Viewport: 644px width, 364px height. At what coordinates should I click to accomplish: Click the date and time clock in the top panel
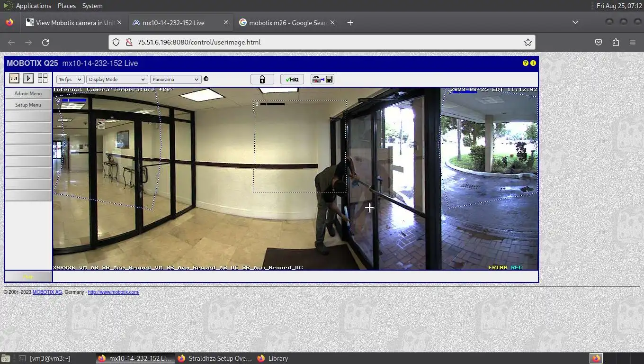click(619, 6)
